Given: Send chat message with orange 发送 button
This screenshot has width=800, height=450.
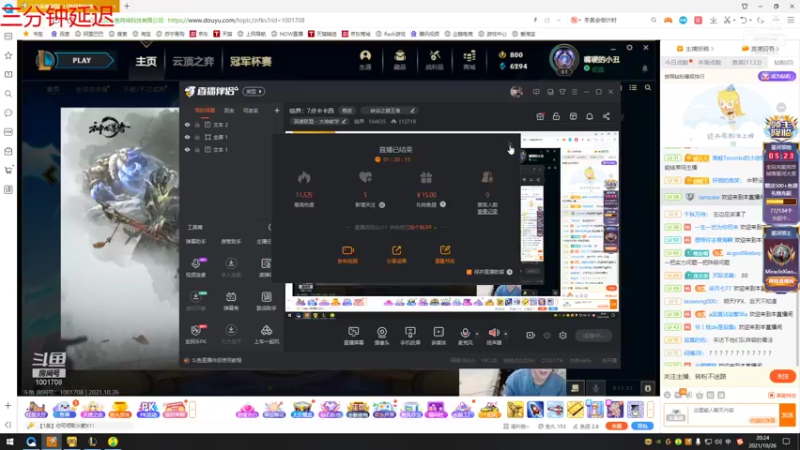Looking at the screenshot, I should coord(787,415).
